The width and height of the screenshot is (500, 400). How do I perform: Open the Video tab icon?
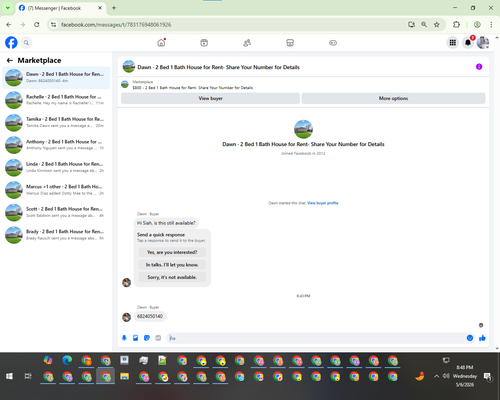coord(204,43)
